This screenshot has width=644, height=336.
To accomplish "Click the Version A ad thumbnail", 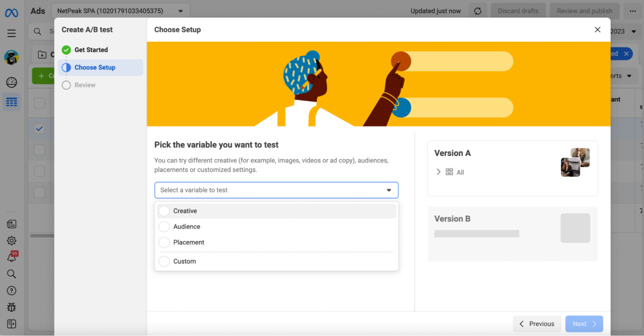I will 575,162.
